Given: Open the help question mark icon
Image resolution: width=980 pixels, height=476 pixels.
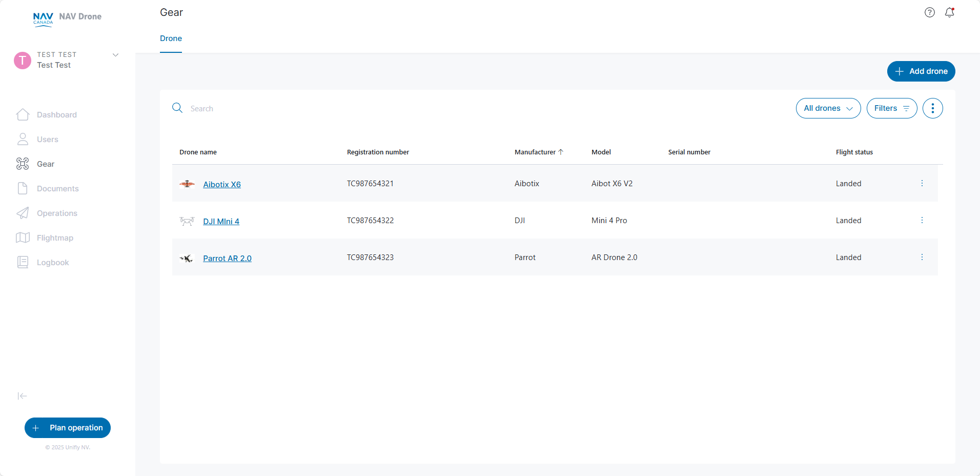Looking at the screenshot, I should (x=929, y=12).
